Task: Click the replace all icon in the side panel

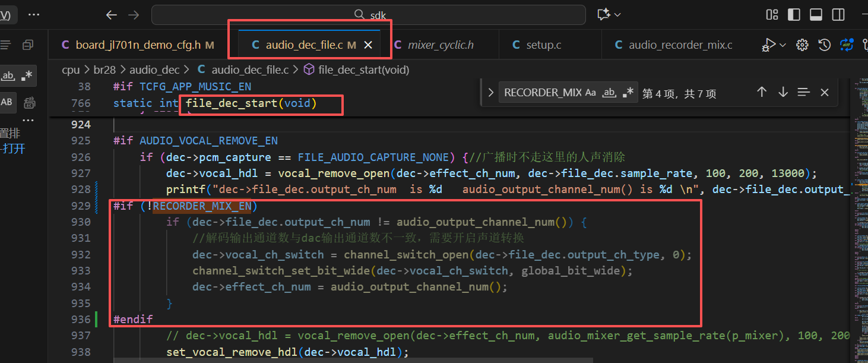Action: pyautogui.click(x=29, y=103)
